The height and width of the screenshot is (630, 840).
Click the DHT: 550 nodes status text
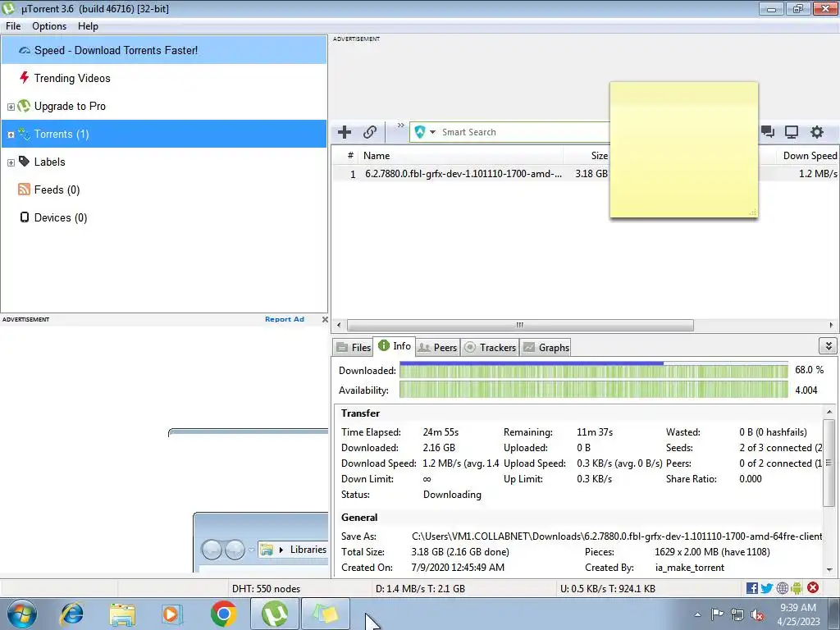(x=267, y=589)
